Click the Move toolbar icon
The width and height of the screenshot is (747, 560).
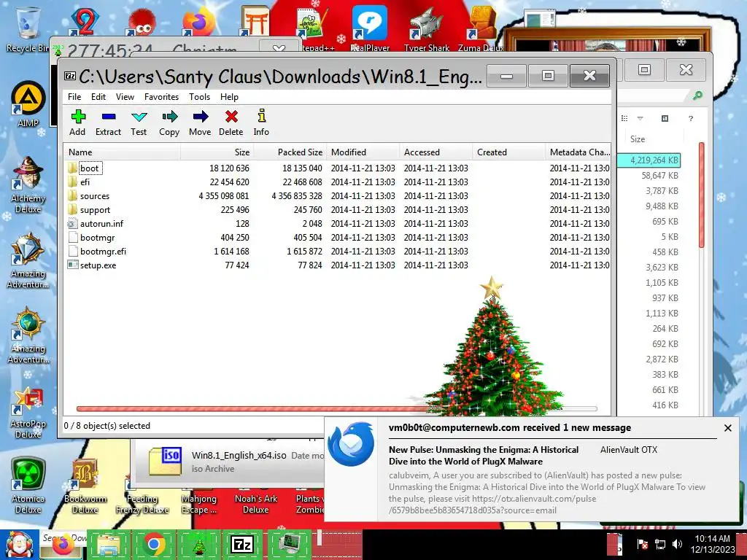(x=200, y=122)
